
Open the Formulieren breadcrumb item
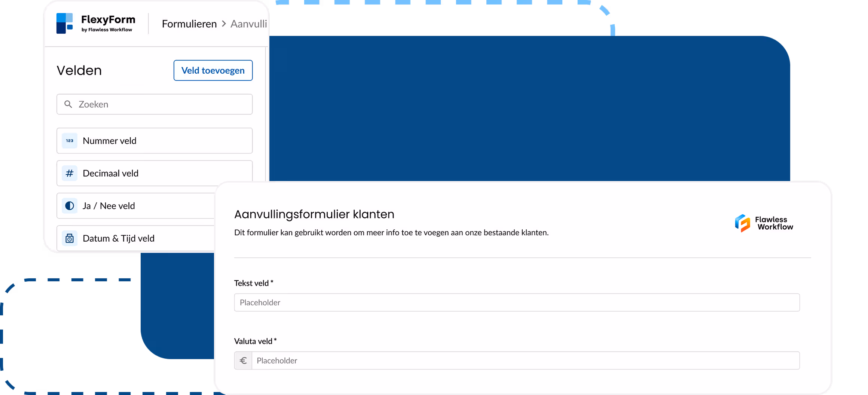189,24
